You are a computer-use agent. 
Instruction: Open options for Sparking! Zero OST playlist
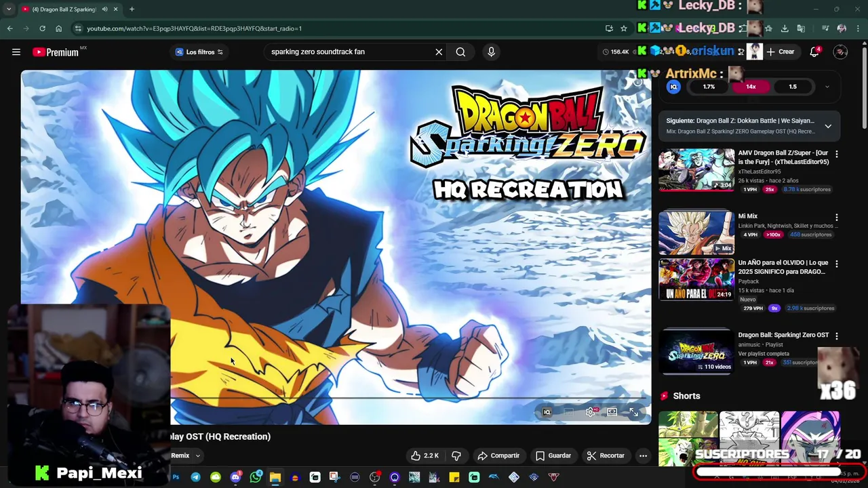(836, 335)
